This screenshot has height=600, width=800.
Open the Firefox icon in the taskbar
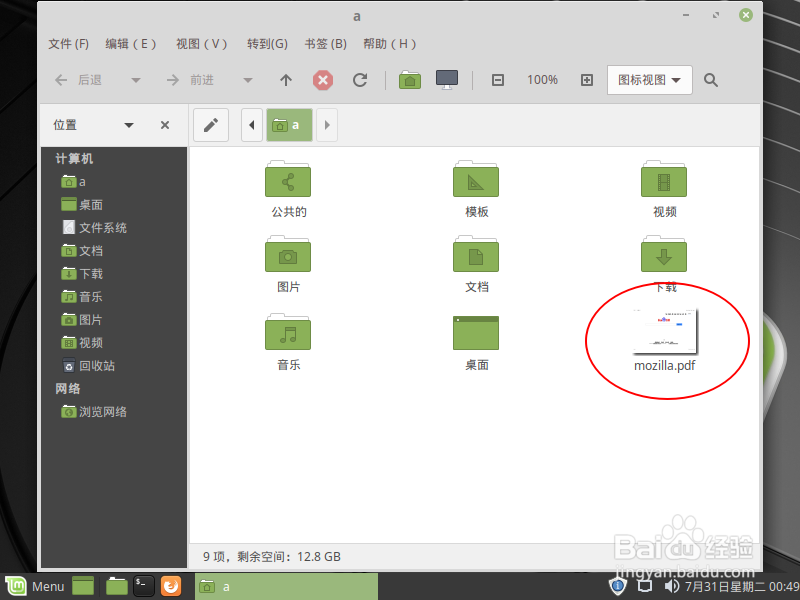(x=170, y=586)
